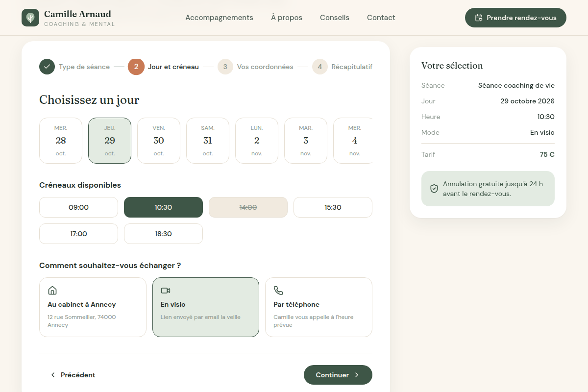Click the house icon for Au cabinet
Screen dimensions: 588x392
coord(52,291)
